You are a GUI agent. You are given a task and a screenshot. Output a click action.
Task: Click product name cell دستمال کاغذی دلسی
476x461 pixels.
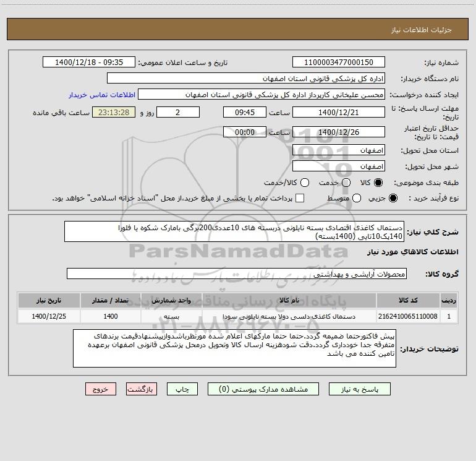click(289, 316)
